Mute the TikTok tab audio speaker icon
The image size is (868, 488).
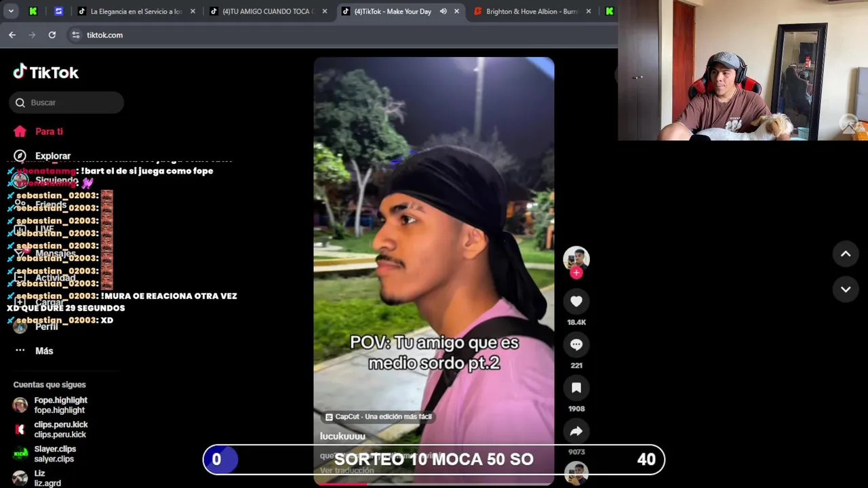pyautogui.click(x=443, y=12)
